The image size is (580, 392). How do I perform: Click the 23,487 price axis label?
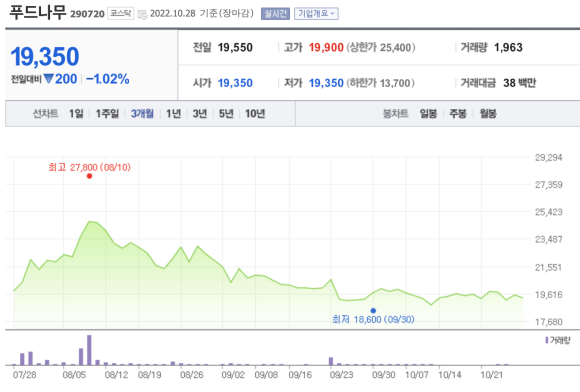pyautogui.click(x=549, y=239)
